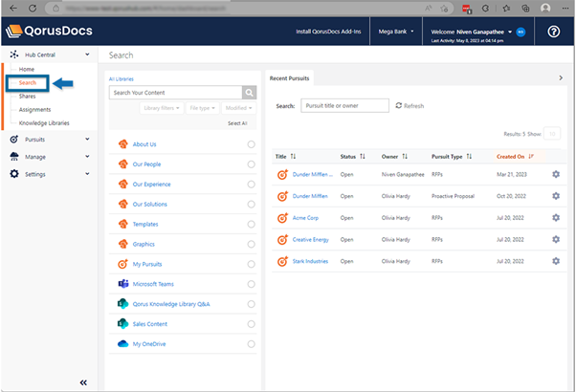Viewport: 576px width, 392px height.
Task: Select the About Us library radio button
Action: 252,144
